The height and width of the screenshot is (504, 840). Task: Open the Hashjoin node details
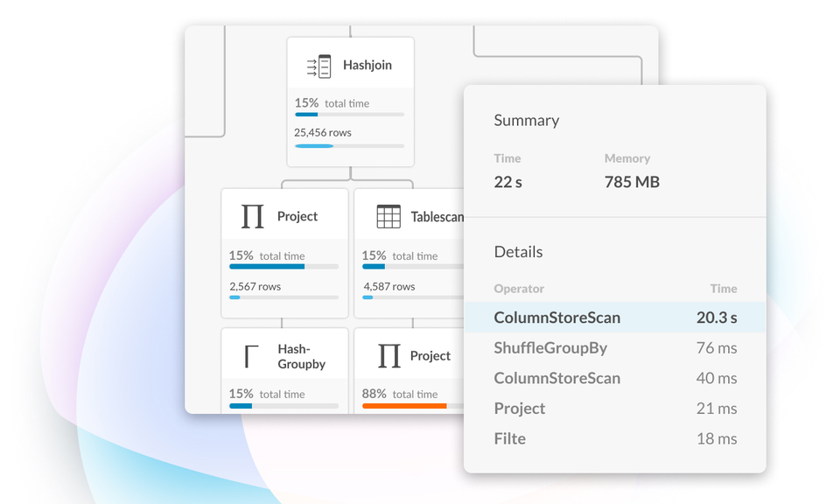349,101
